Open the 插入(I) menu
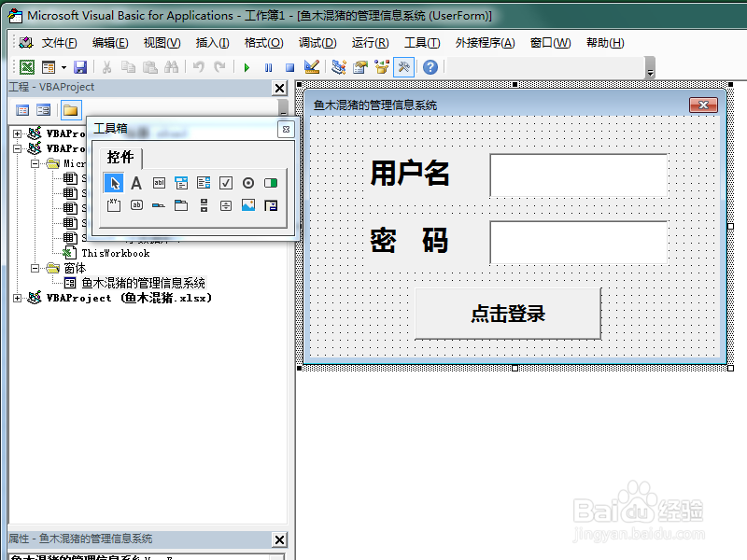 click(213, 43)
